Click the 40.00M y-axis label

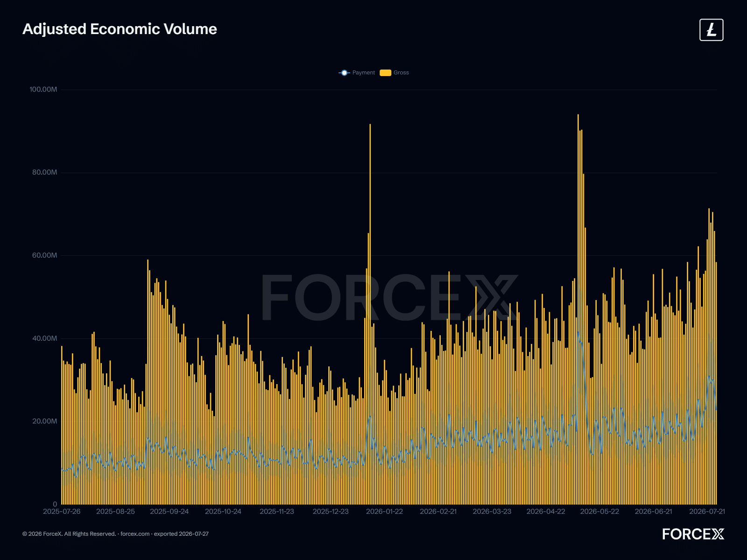click(45, 338)
